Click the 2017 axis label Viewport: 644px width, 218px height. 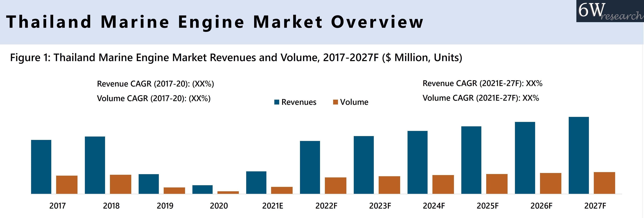[57, 206]
